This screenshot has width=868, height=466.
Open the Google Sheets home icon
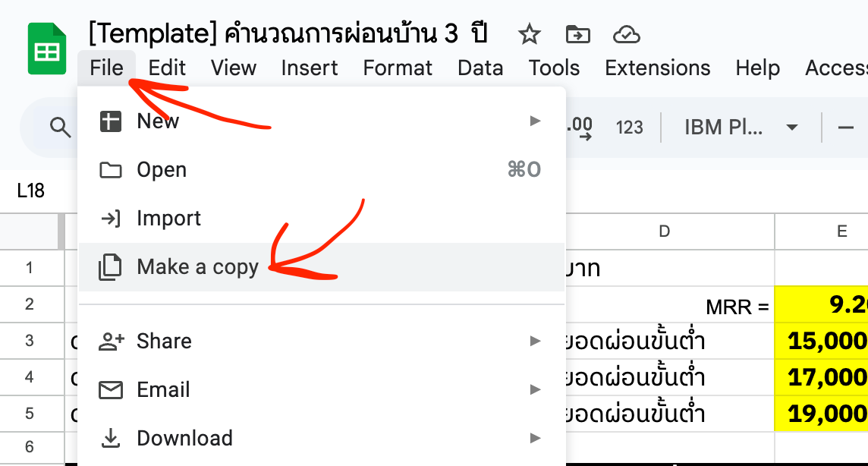(x=47, y=49)
